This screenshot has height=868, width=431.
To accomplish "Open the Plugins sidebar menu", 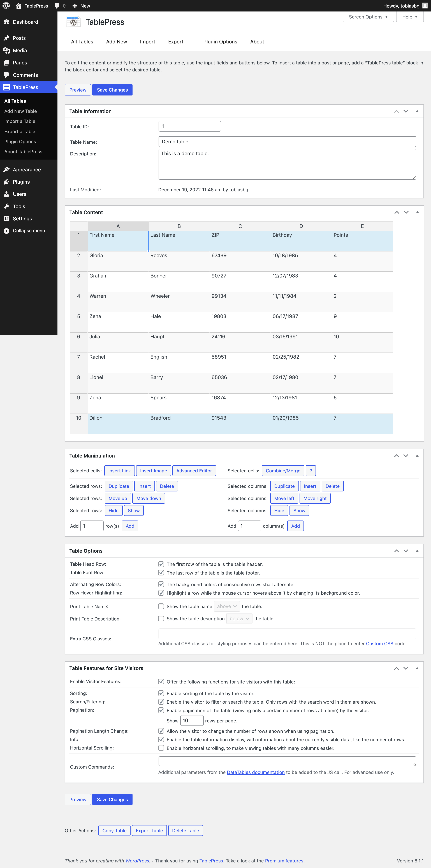I will 21,182.
